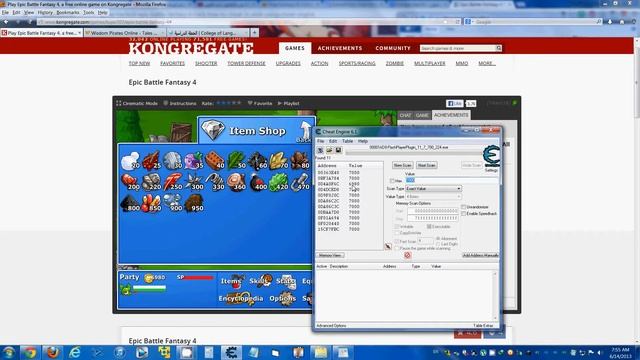
Task: Buy the wood log item priced 360
Action: [237, 182]
